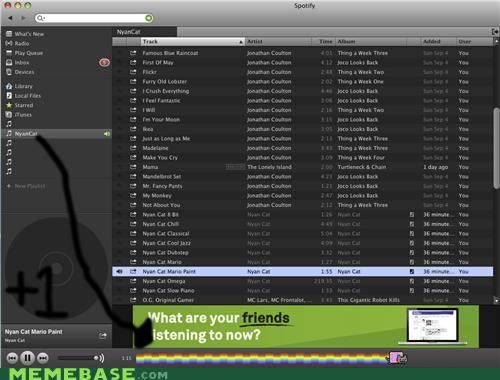Click share icon for Furry Old Lobster
The height and width of the screenshot is (380, 500).
pos(133,81)
